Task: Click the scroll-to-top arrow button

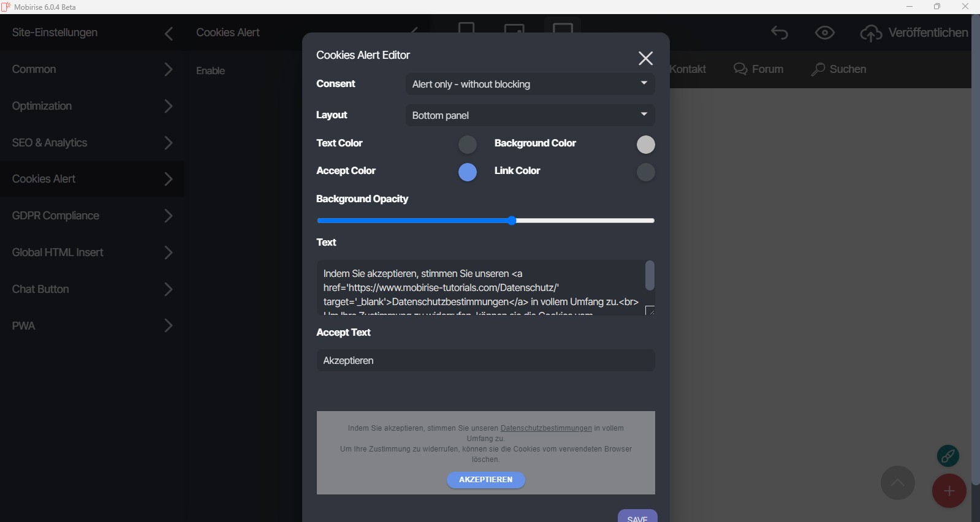Action: point(897,483)
